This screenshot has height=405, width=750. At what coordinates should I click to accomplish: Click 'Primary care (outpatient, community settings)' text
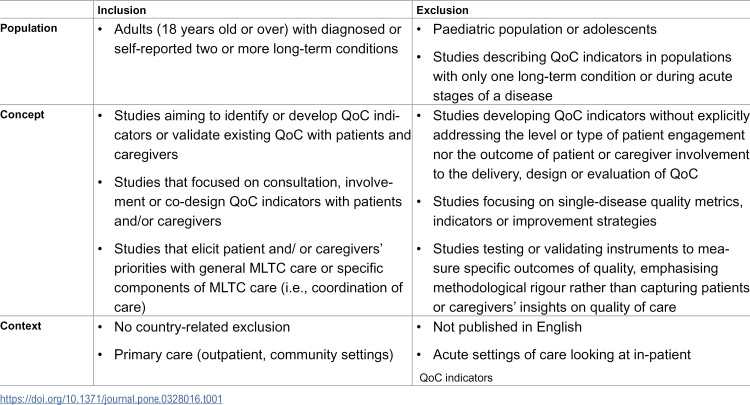click(254, 355)
